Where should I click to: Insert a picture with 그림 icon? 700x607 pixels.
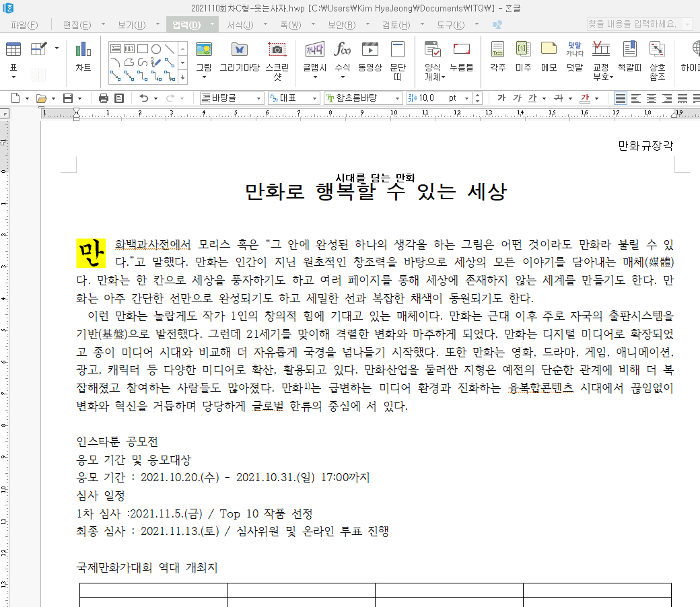tap(204, 57)
